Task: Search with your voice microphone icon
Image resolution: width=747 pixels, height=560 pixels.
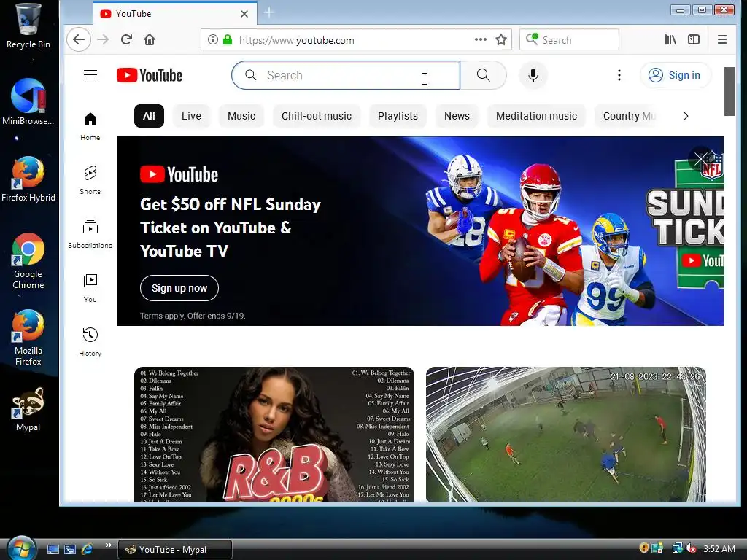Action: point(533,75)
